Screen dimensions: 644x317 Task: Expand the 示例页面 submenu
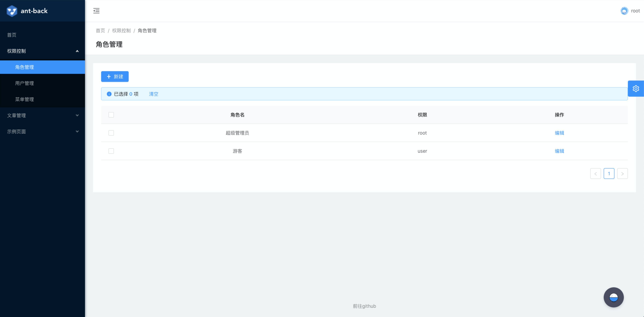point(42,131)
